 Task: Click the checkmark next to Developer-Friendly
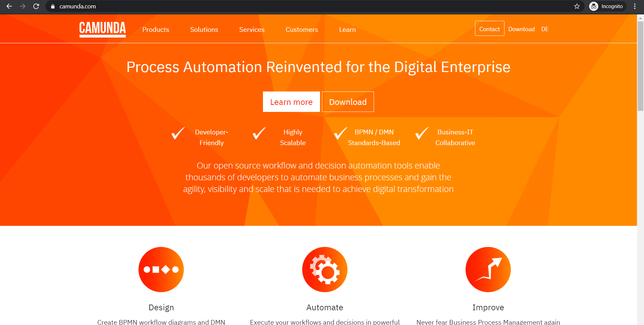click(x=178, y=133)
